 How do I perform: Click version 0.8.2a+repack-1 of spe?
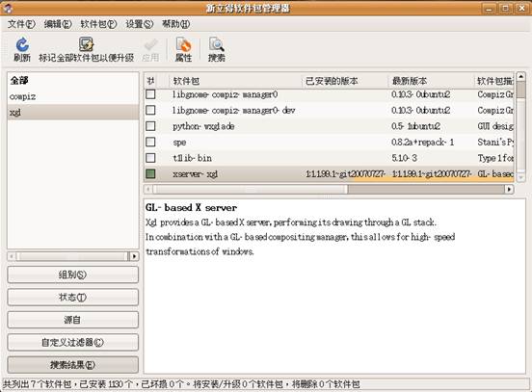click(422, 143)
